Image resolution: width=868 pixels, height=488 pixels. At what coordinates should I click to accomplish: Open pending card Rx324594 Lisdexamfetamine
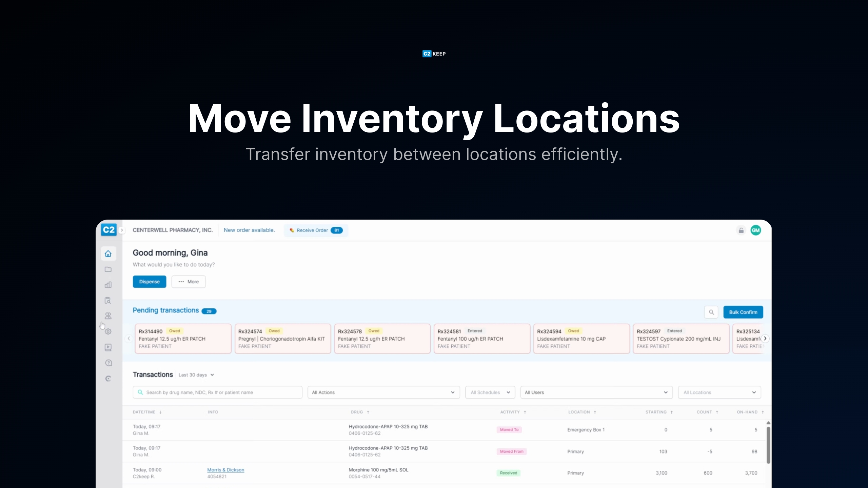(x=581, y=339)
